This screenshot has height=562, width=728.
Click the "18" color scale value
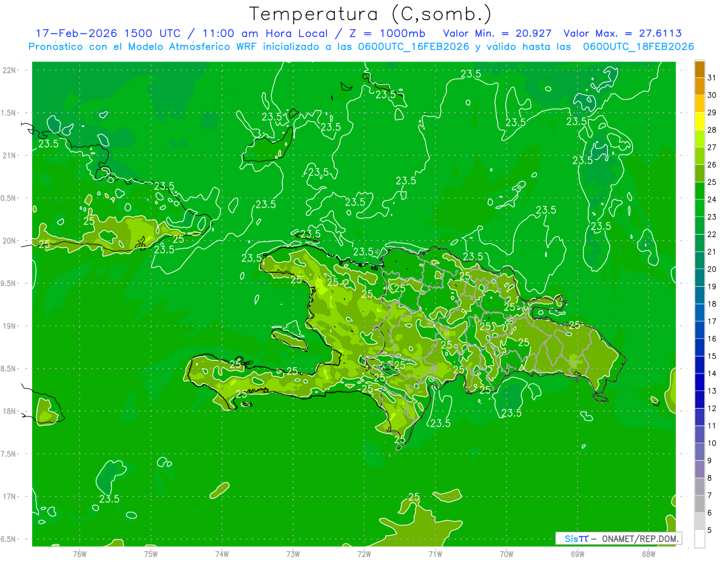(712, 304)
